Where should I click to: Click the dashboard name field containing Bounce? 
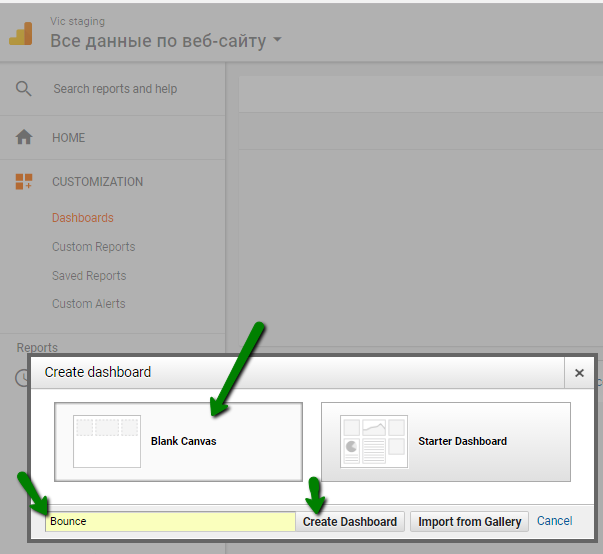pos(170,522)
